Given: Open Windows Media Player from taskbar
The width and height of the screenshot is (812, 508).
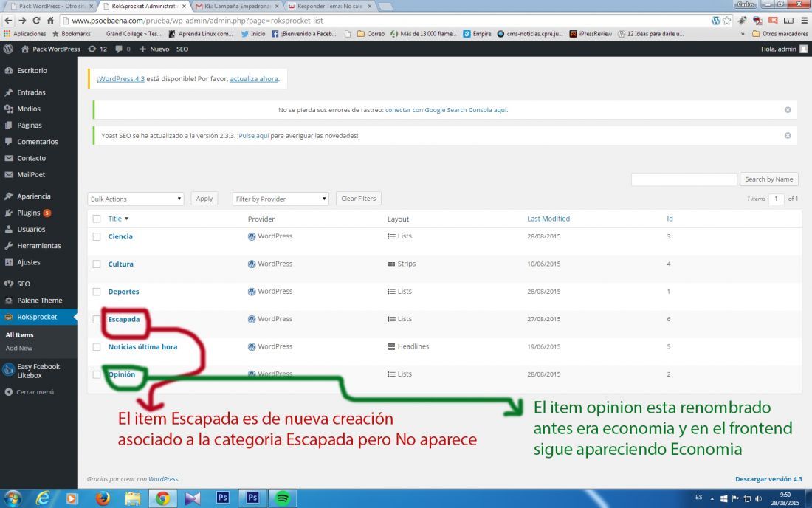Looking at the screenshot, I should tap(72, 498).
